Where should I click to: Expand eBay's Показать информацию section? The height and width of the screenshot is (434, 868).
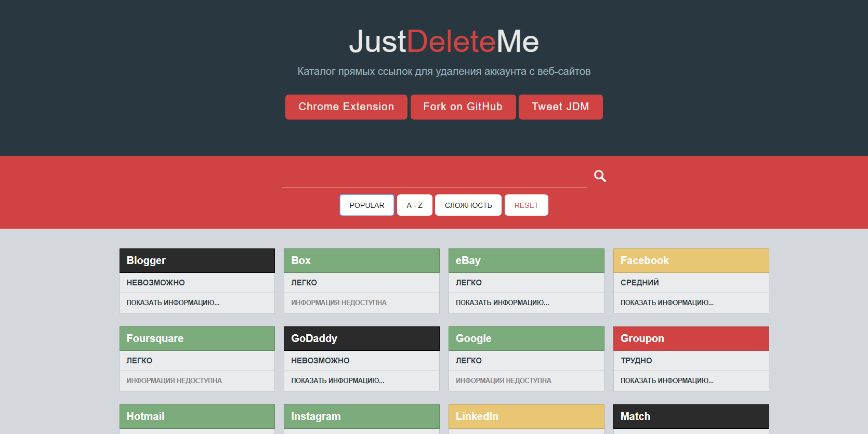click(502, 303)
